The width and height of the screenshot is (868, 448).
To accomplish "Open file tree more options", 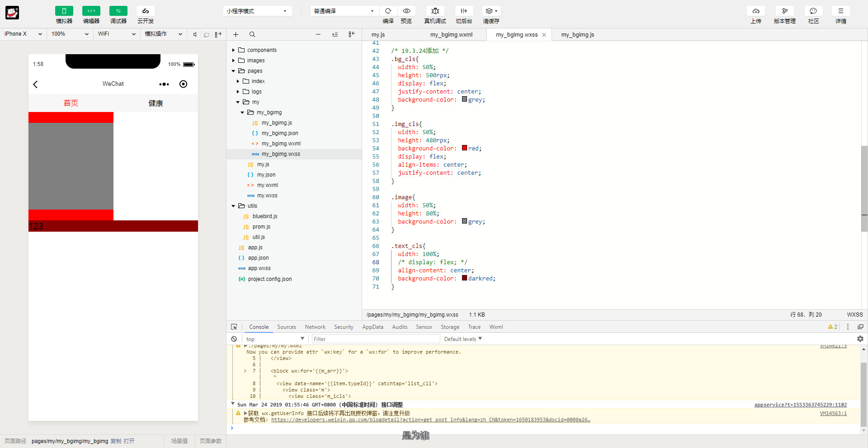I will click(x=318, y=34).
